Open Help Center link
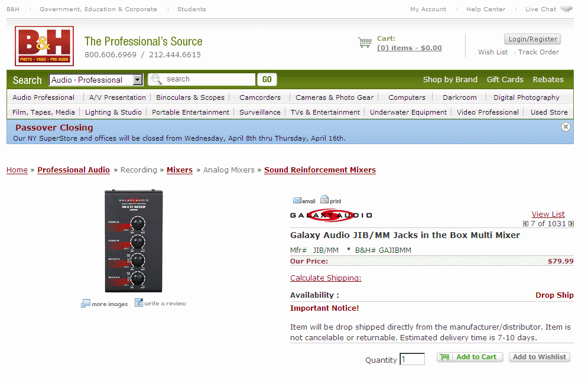 click(486, 9)
